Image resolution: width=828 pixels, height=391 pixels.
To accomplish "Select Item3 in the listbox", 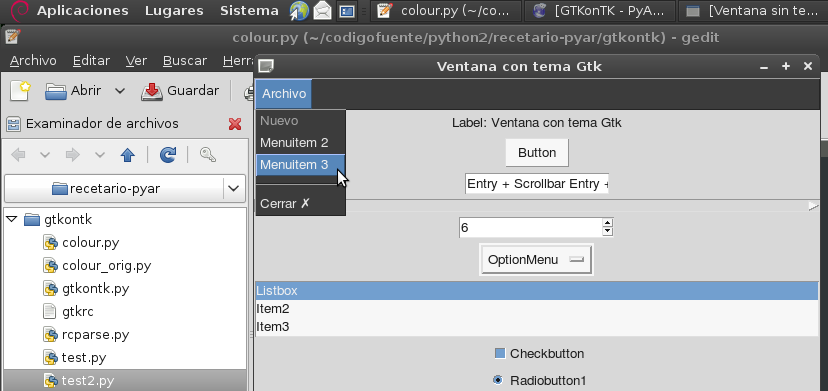I will coord(537,327).
